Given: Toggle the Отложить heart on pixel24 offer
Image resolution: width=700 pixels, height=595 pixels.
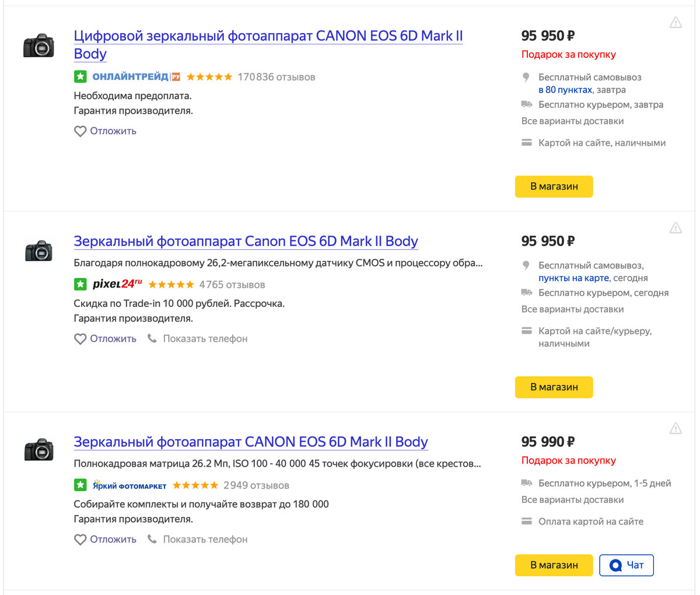Looking at the screenshot, I should 80,339.
